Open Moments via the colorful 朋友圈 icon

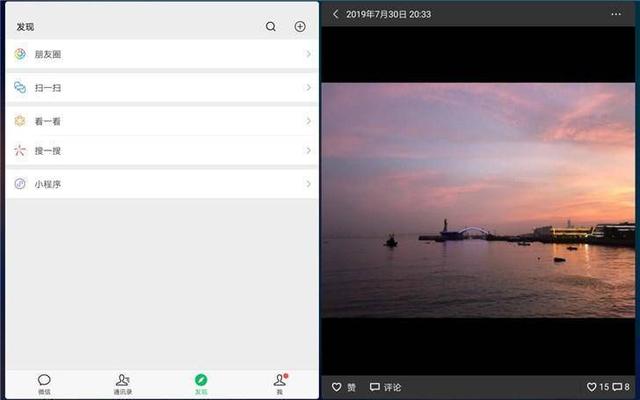pos(20,54)
